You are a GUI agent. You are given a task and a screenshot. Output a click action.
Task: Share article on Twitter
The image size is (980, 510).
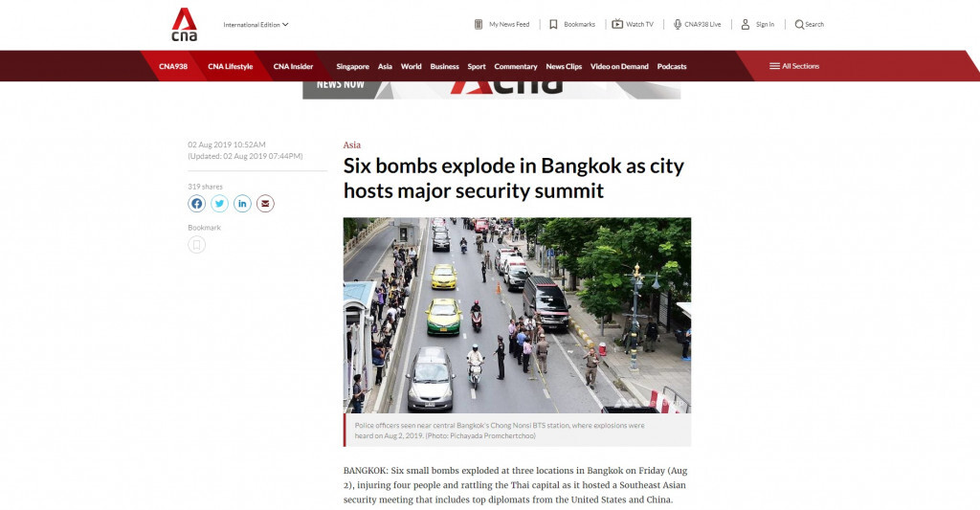[x=219, y=203]
